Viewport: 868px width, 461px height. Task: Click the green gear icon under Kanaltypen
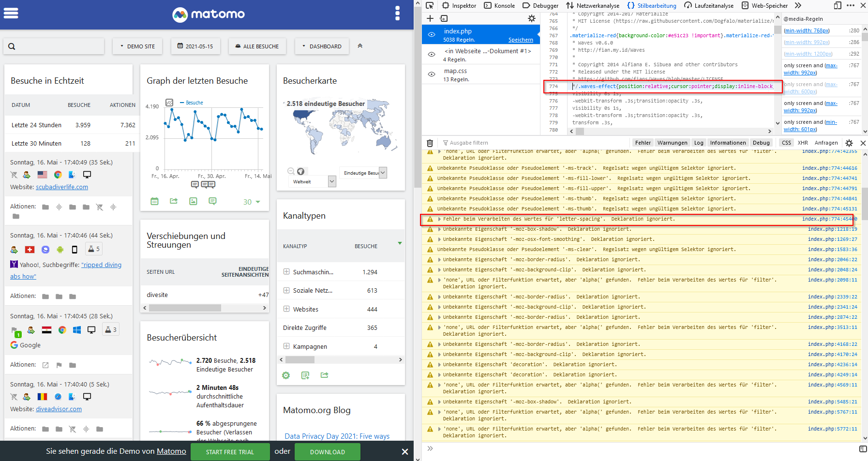[286, 375]
